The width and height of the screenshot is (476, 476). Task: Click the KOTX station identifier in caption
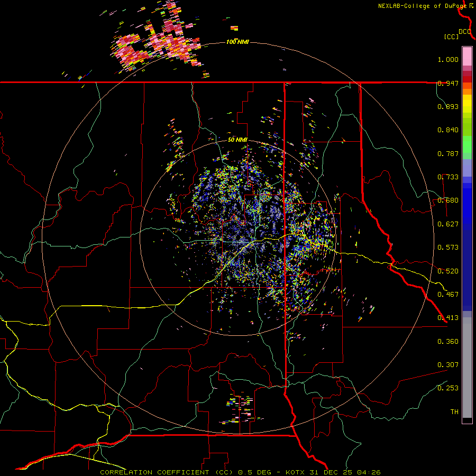point(296,472)
